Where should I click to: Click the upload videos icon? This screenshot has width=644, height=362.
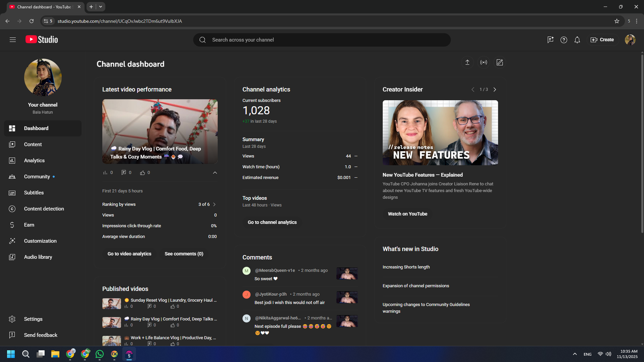pos(467,62)
